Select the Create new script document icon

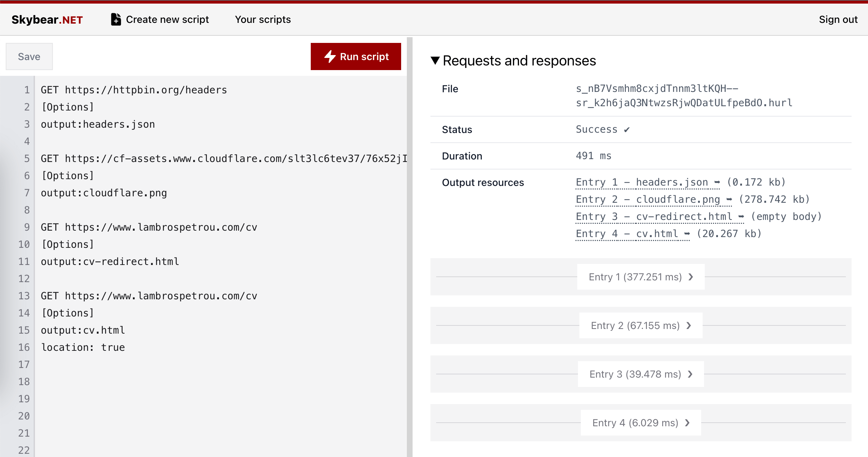pyautogui.click(x=115, y=19)
